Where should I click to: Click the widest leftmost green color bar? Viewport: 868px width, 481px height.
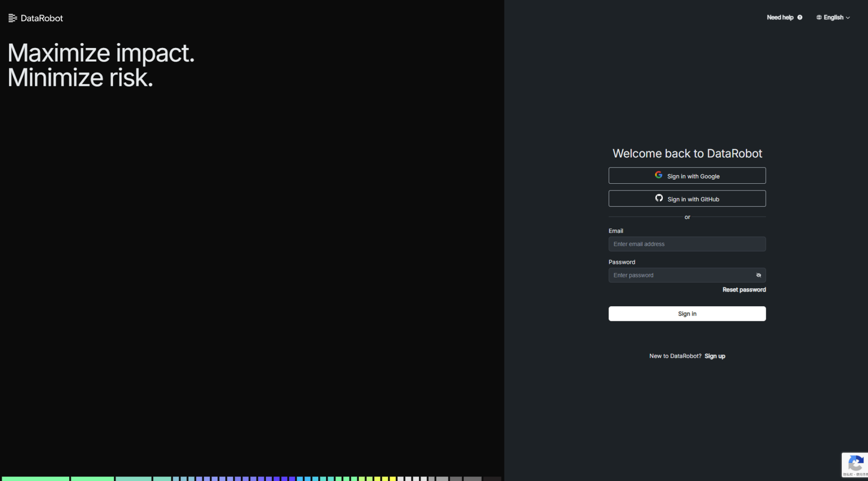click(x=35, y=478)
